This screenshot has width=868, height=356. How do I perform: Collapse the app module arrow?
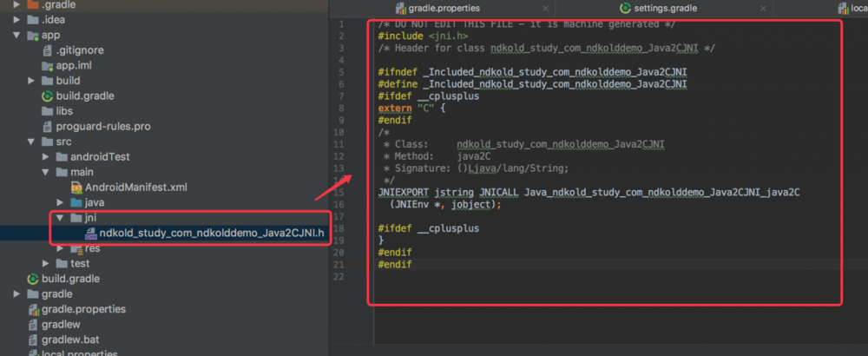pyautogui.click(x=16, y=36)
